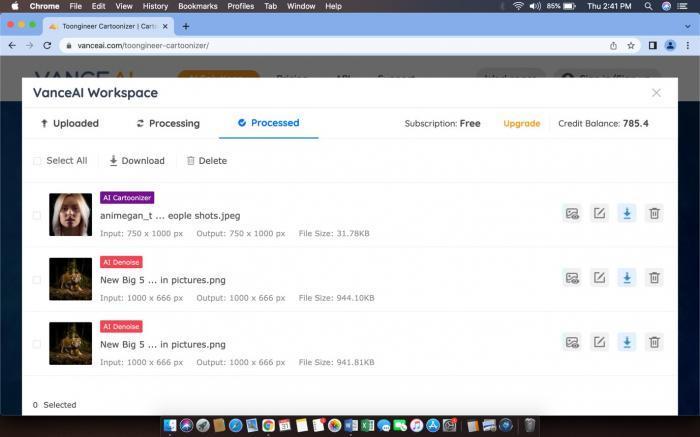Open the thumbnail of the 944.10KB image
Image resolution: width=700 pixels, height=437 pixels.
[71, 279]
